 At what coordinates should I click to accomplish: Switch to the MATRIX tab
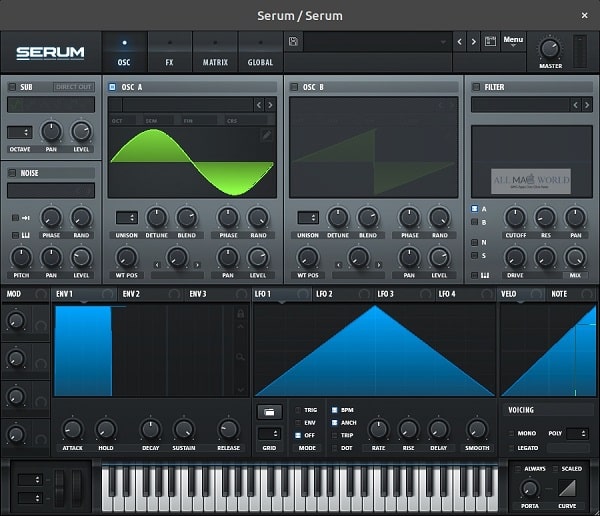215,52
